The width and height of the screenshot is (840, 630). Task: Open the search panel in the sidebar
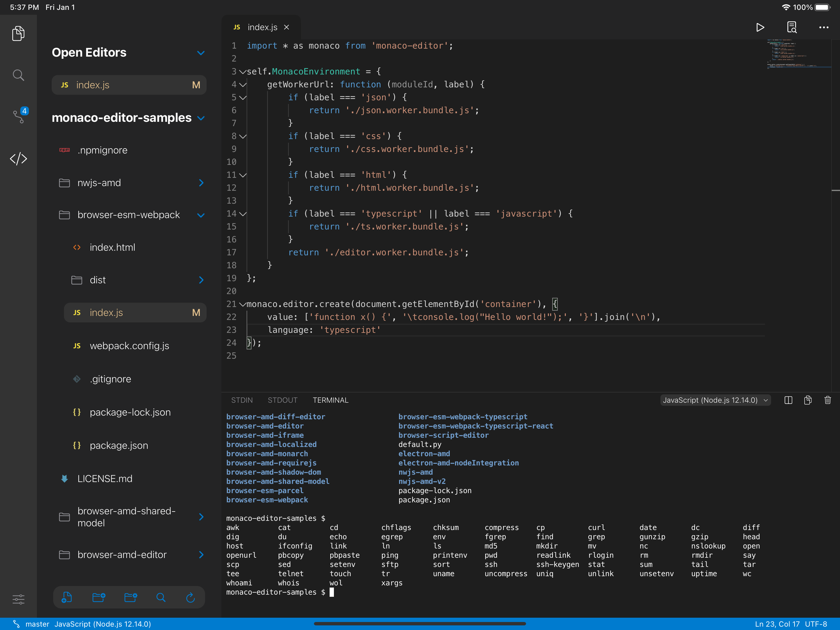pos(18,75)
